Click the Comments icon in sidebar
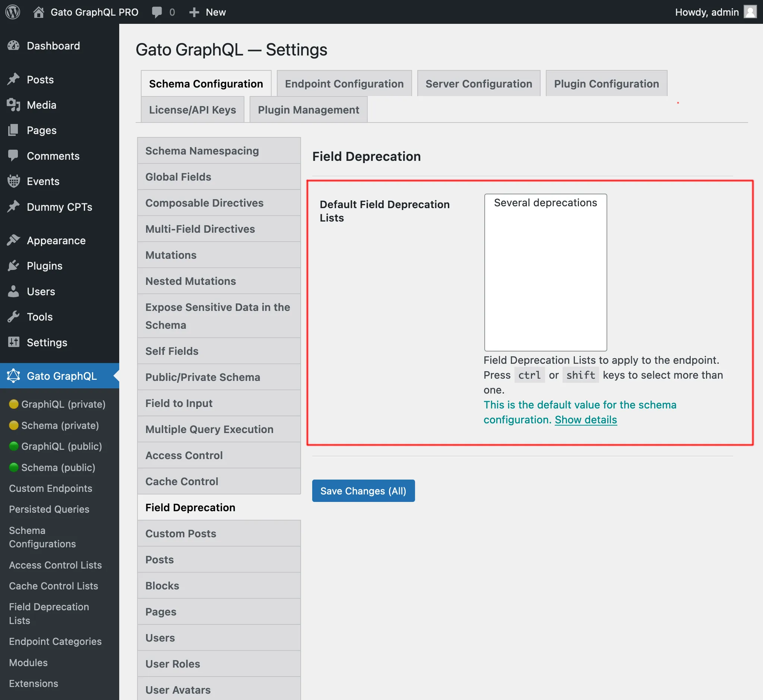 [14, 156]
